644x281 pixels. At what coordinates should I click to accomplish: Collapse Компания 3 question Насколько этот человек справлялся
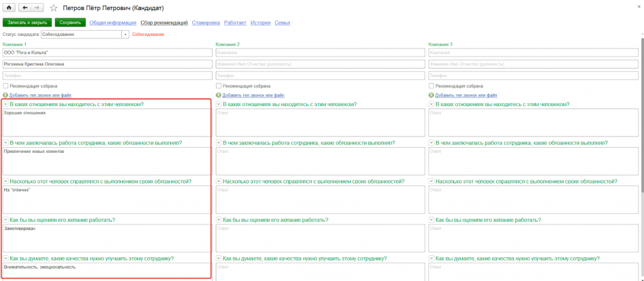[431, 181]
